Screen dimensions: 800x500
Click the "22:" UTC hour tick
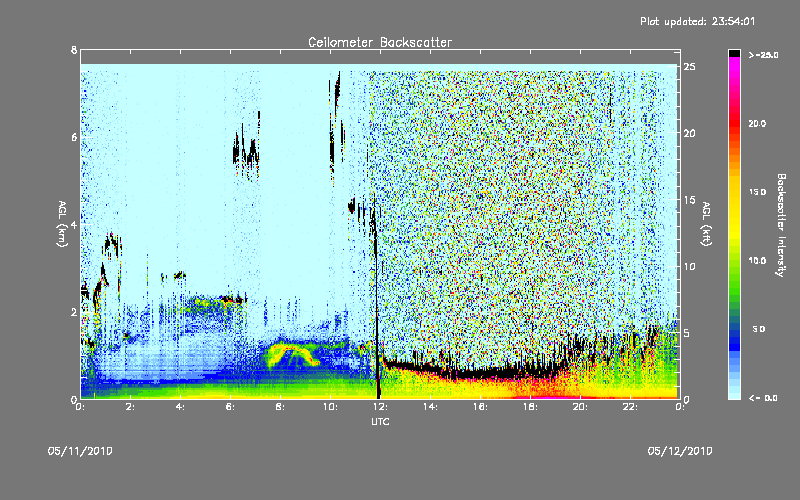(x=630, y=407)
